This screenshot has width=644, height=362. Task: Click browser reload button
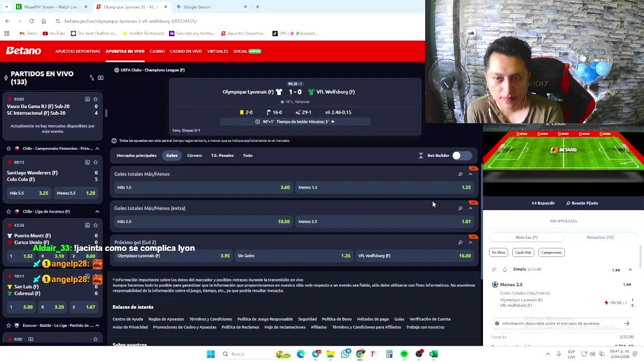click(x=31, y=21)
